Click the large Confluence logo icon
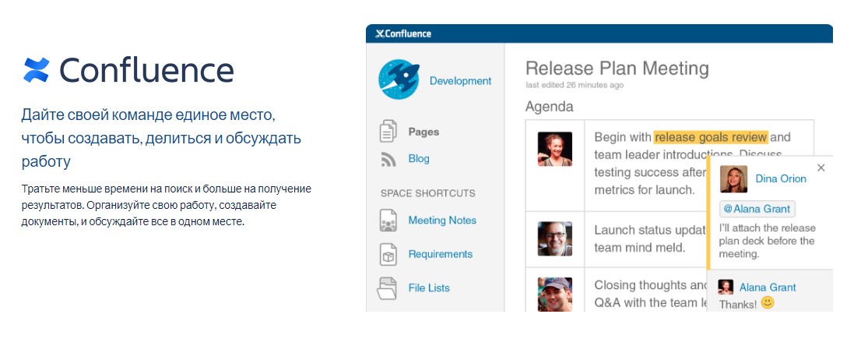The height and width of the screenshot is (346, 868). [x=36, y=70]
